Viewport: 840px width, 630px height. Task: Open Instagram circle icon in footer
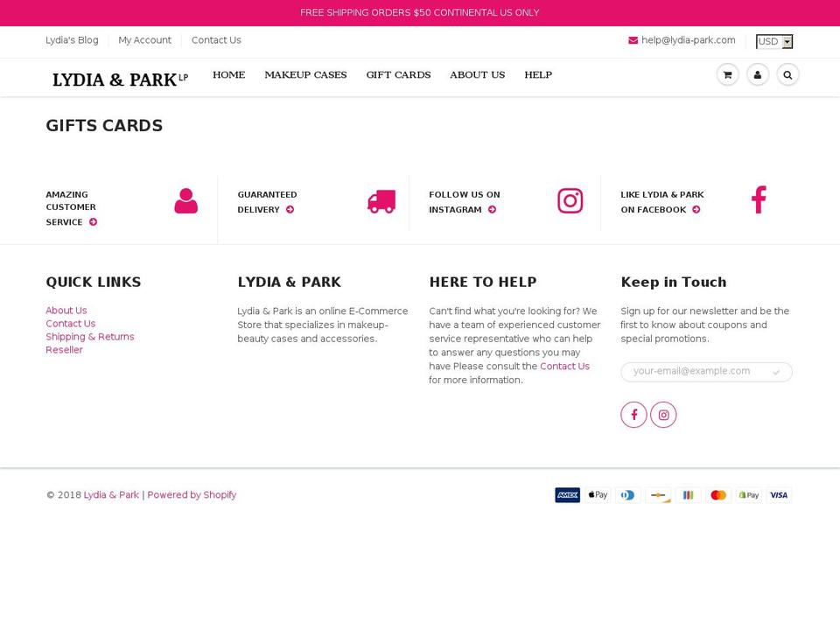pos(663,415)
